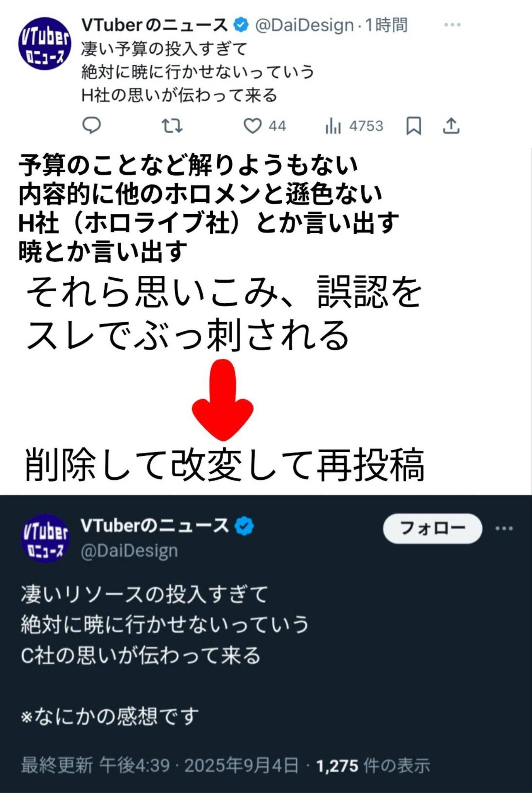Like the tweet via heart icon

pos(252,126)
